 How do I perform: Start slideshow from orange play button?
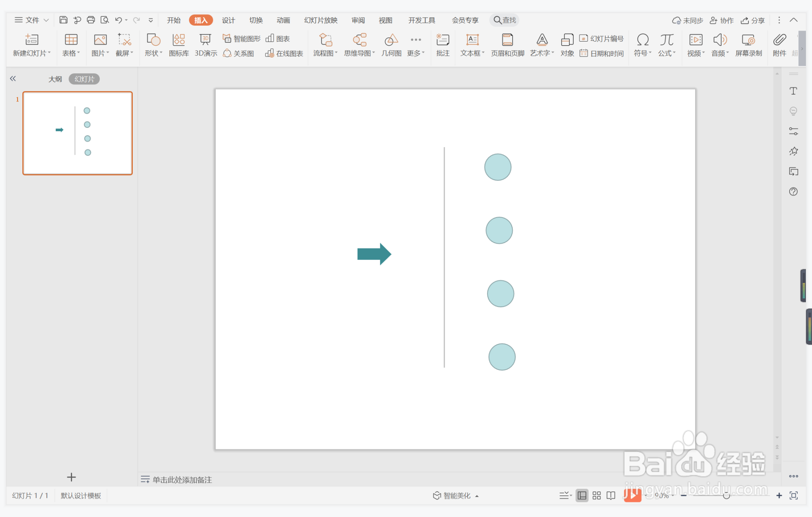632,495
